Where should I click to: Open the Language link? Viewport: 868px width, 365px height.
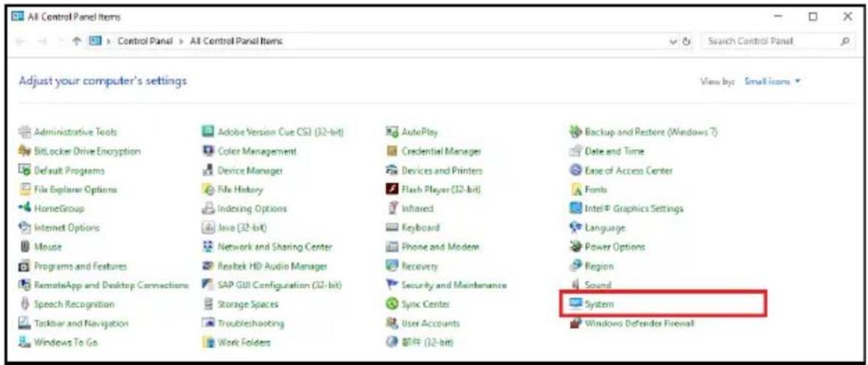pyautogui.click(x=604, y=228)
